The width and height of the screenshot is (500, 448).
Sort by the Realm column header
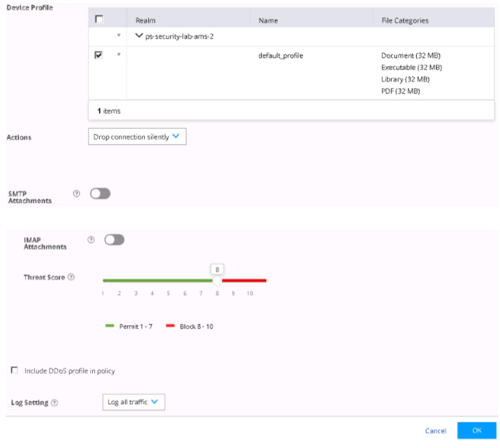[145, 21]
